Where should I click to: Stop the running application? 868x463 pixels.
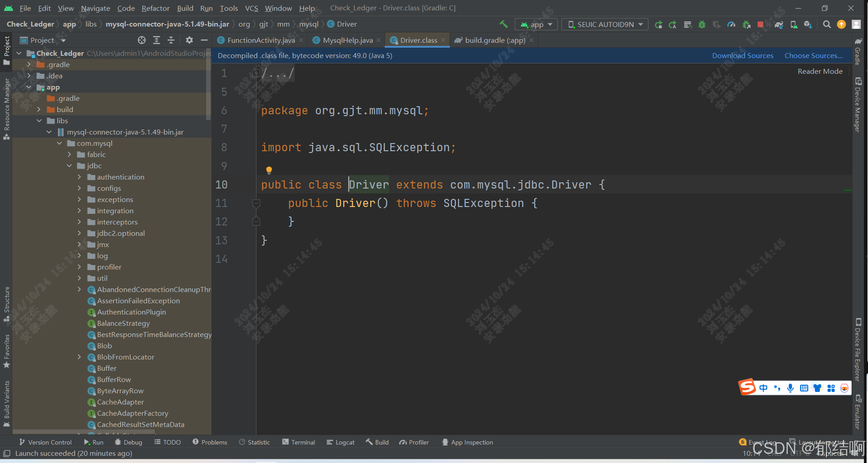pos(760,24)
